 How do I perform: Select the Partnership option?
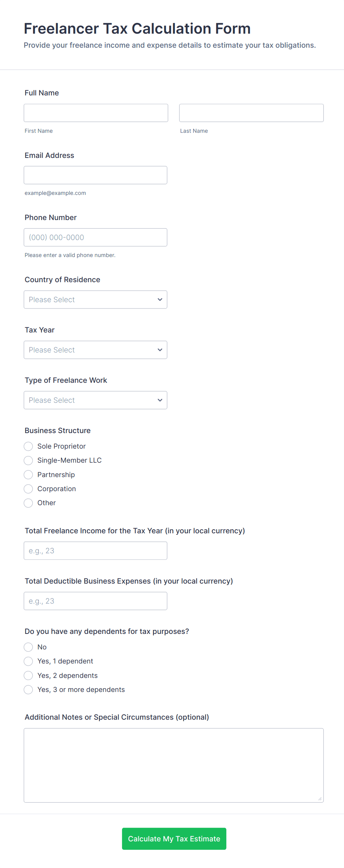pyautogui.click(x=28, y=474)
